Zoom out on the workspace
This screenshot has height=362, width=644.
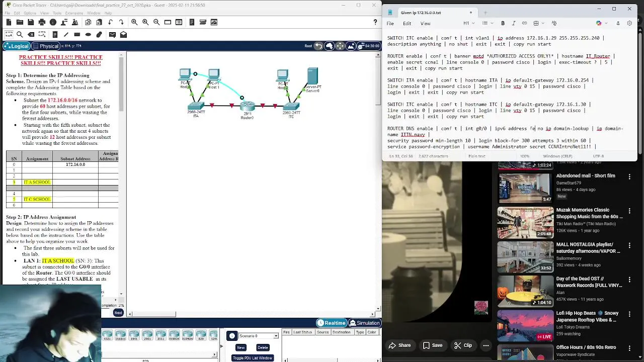[x=156, y=22]
